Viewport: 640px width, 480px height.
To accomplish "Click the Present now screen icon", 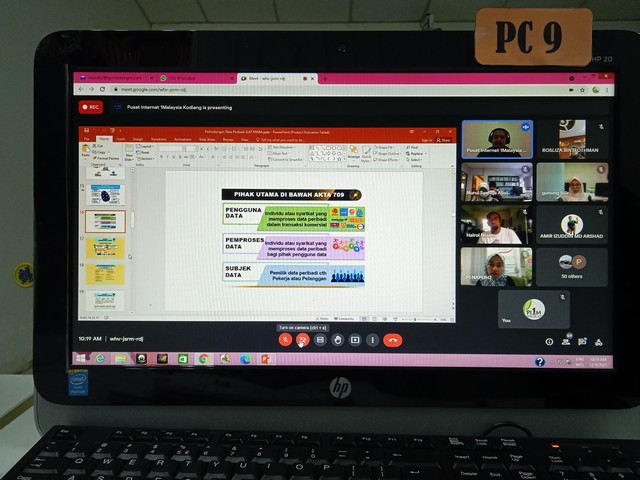I will (355, 340).
